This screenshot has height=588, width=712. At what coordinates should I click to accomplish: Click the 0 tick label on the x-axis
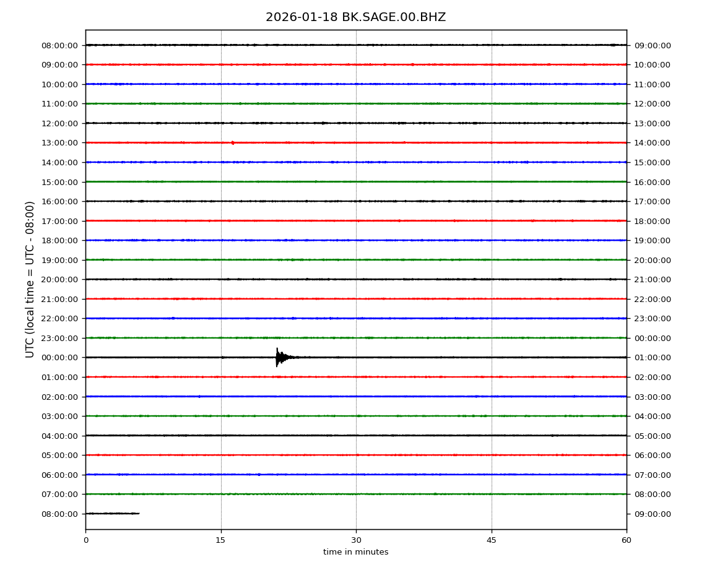pos(85,540)
